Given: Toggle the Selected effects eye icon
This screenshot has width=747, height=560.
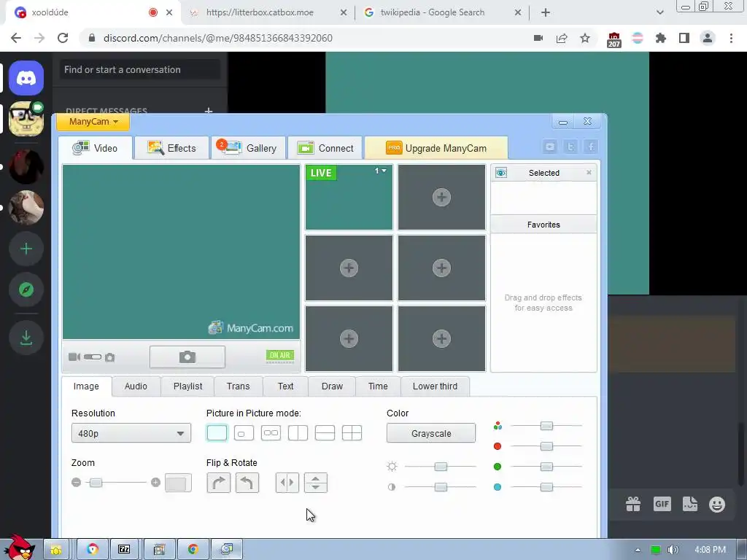Looking at the screenshot, I should [x=500, y=173].
